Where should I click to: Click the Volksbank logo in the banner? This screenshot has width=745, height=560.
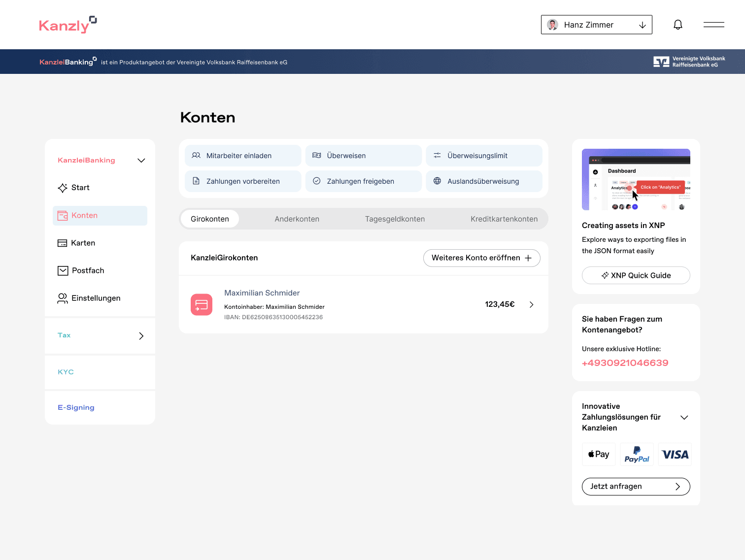coord(662,62)
